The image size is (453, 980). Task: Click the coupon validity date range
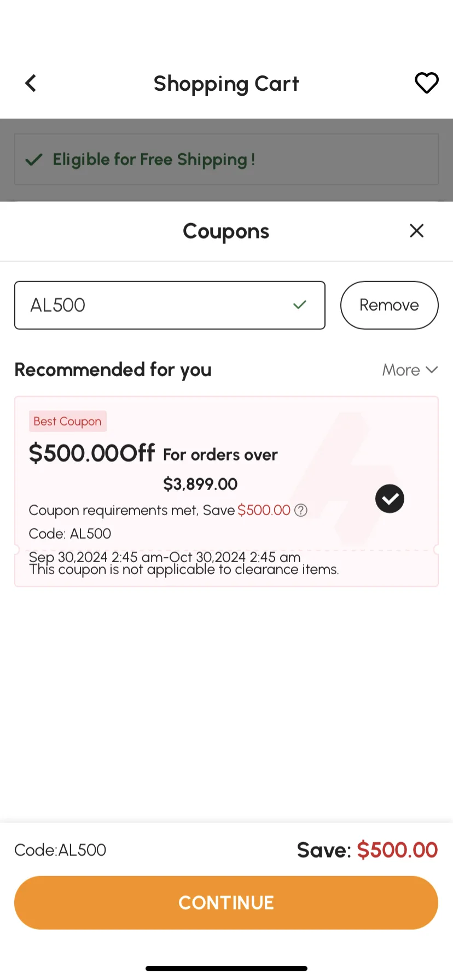pos(165,557)
